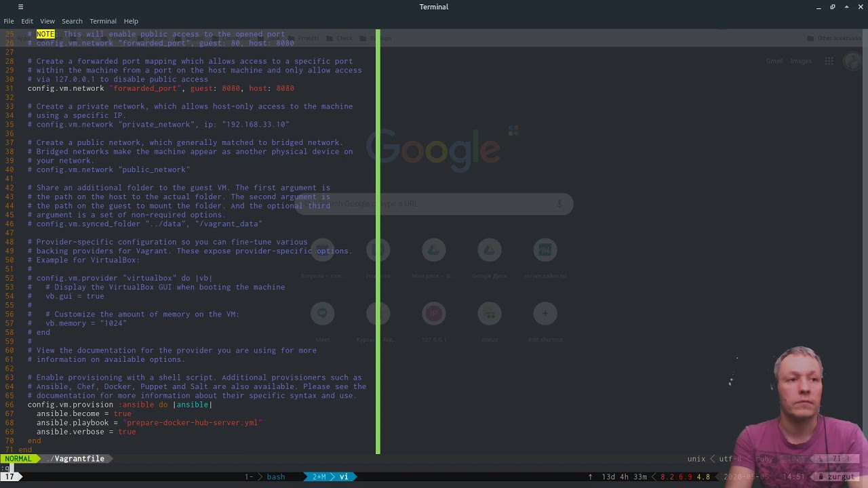Click config.vm.provision on line 66
This screenshot has width=868, height=488.
(x=71, y=405)
